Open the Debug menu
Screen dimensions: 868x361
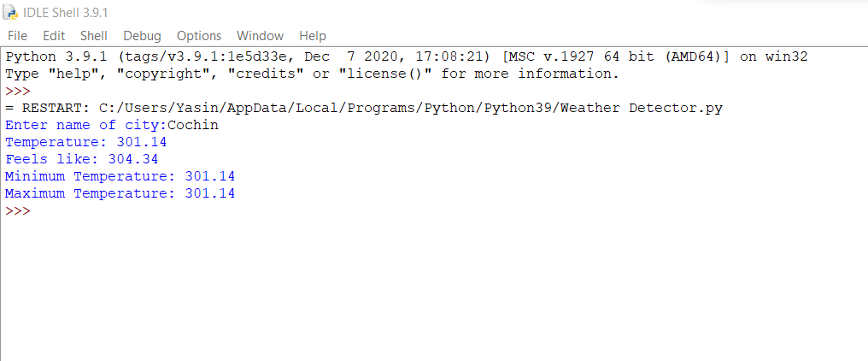point(143,36)
